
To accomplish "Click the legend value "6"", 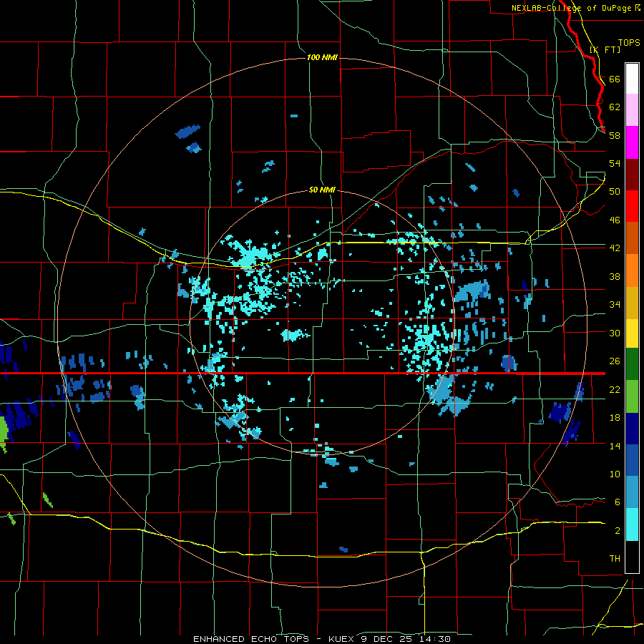I will coord(618,502).
